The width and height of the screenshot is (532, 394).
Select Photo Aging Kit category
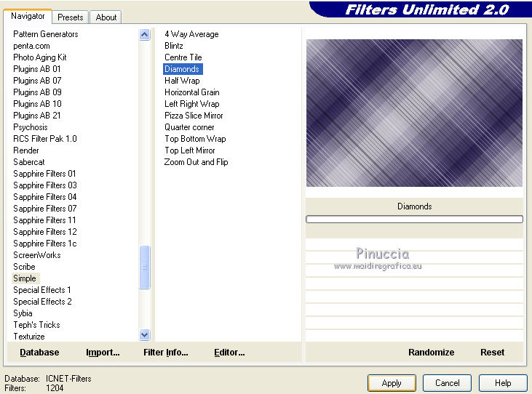click(x=40, y=57)
